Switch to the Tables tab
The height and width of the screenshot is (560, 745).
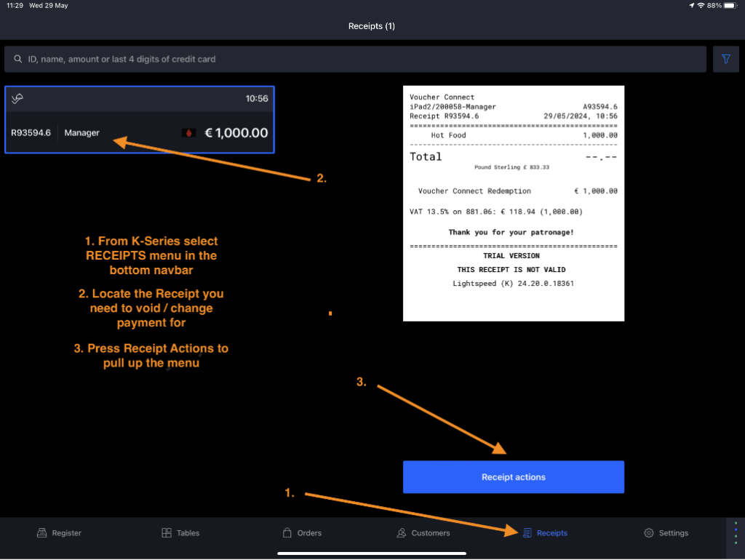pyautogui.click(x=180, y=533)
